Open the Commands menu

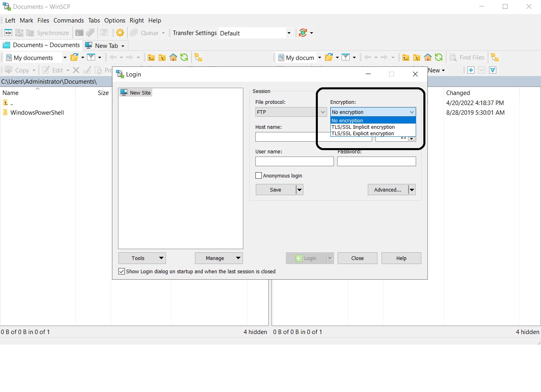click(x=68, y=21)
